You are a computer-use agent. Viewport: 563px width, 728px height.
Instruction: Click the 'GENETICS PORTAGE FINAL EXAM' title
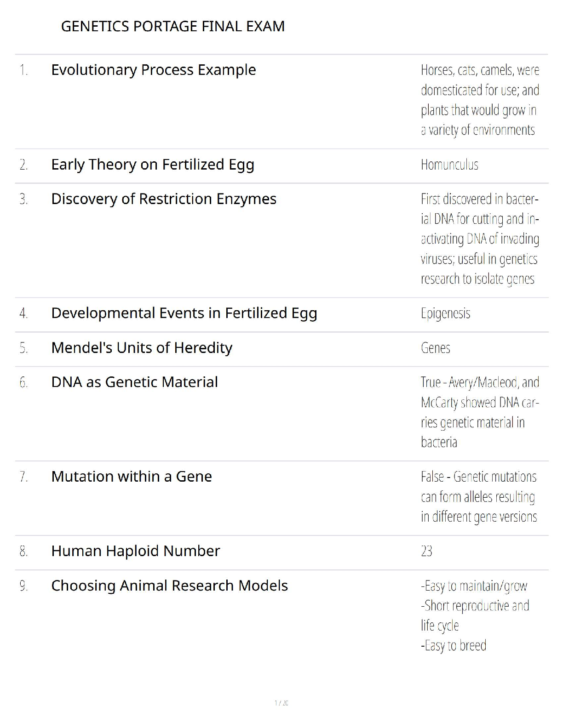point(172,26)
